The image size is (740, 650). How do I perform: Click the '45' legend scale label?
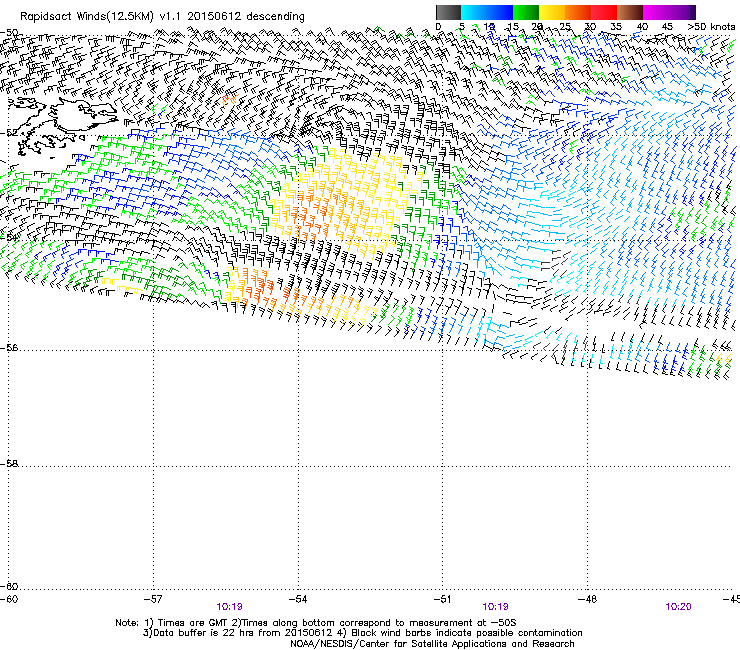tap(667, 27)
